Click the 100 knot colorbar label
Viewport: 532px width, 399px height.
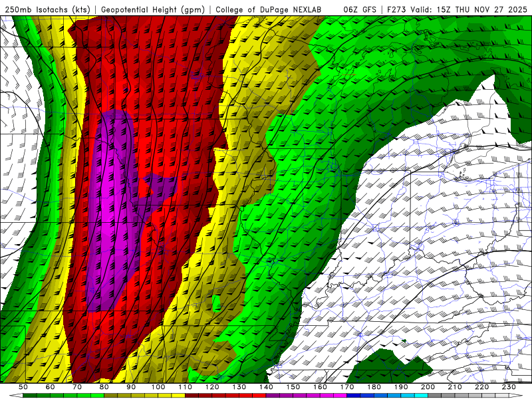pyautogui.click(x=158, y=387)
